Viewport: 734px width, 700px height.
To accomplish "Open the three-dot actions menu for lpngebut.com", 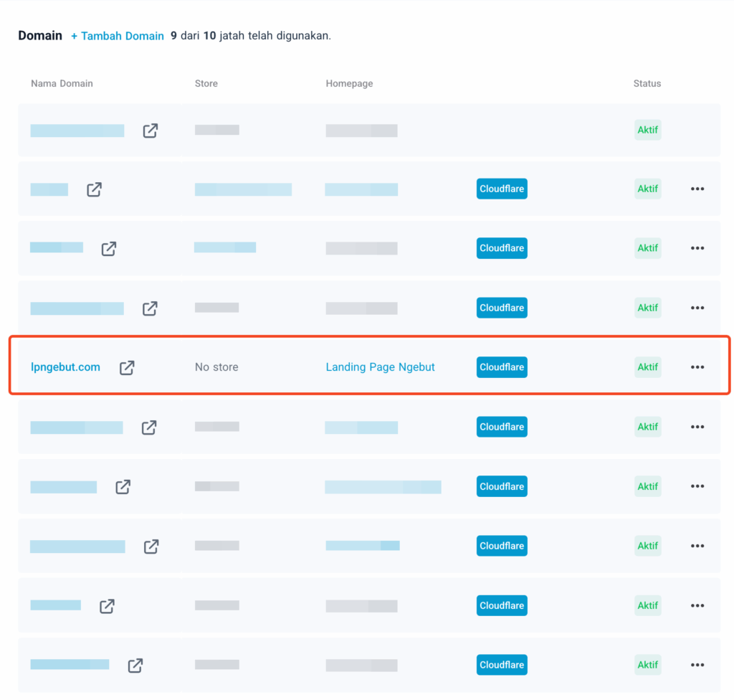I will [697, 366].
